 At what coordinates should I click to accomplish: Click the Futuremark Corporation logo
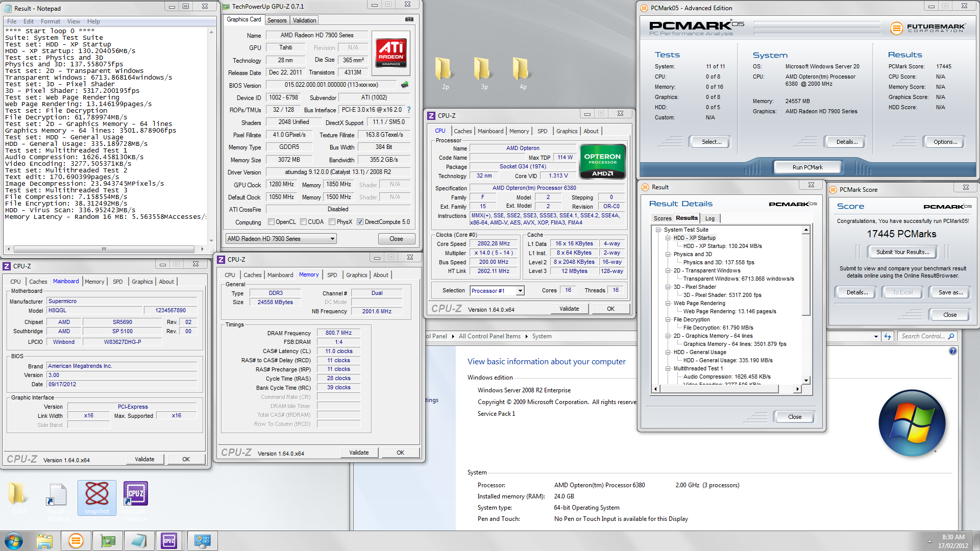click(927, 28)
